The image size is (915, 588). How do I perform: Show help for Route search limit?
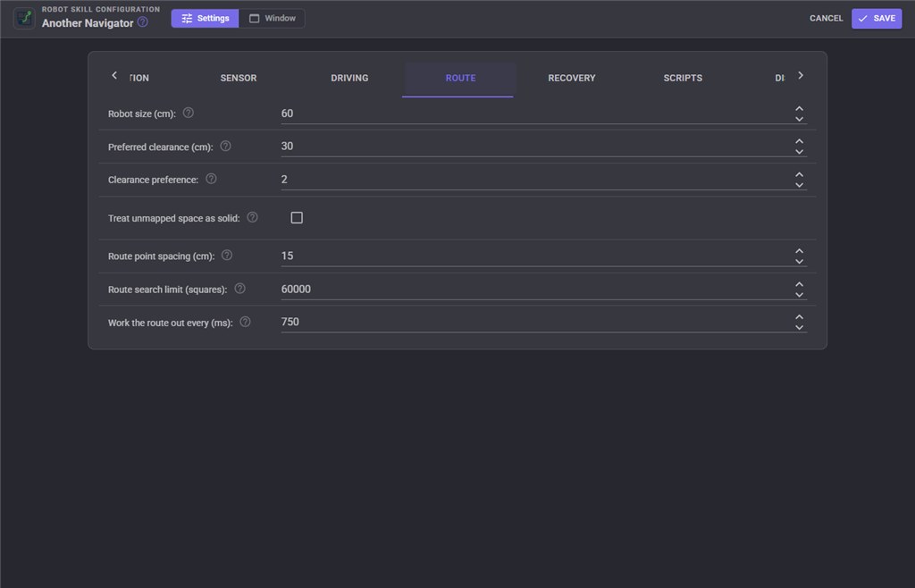point(239,289)
